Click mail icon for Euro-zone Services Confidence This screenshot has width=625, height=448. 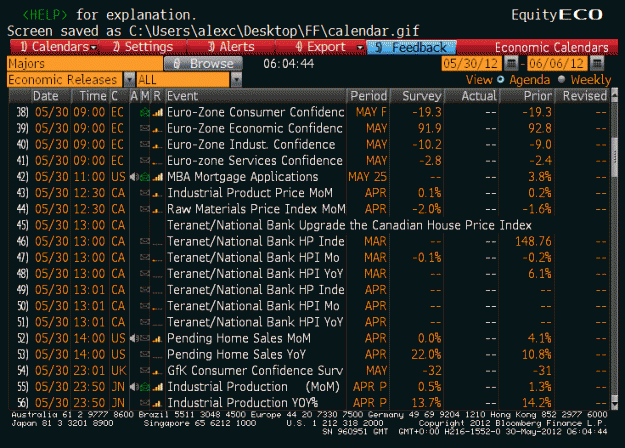(145, 161)
